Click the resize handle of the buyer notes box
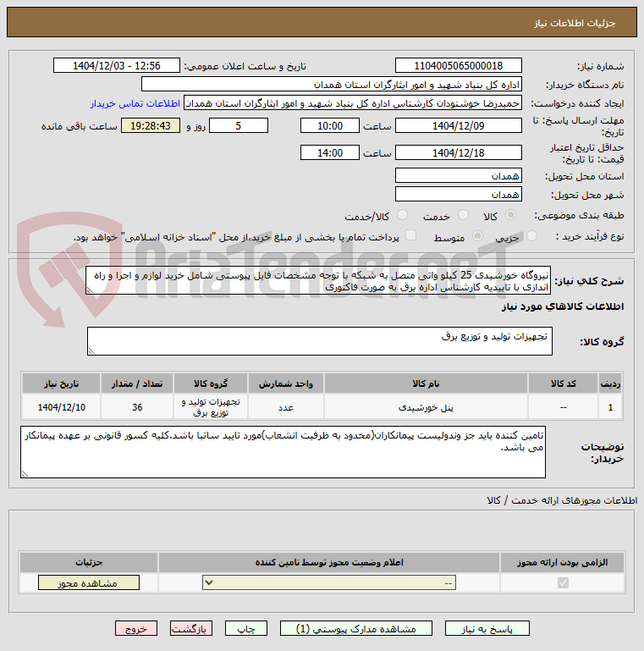Screen dimensions: 644x651 coord(25,473)
